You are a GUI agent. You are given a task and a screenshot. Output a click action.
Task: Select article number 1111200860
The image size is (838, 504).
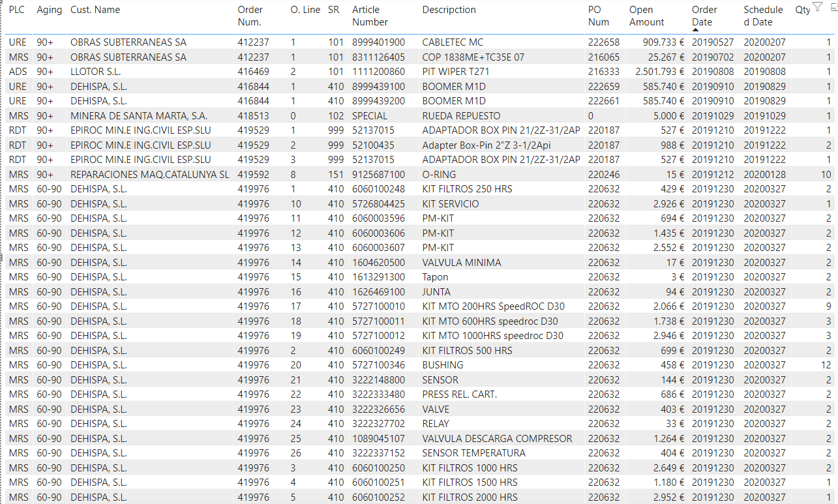click(378, 72)
